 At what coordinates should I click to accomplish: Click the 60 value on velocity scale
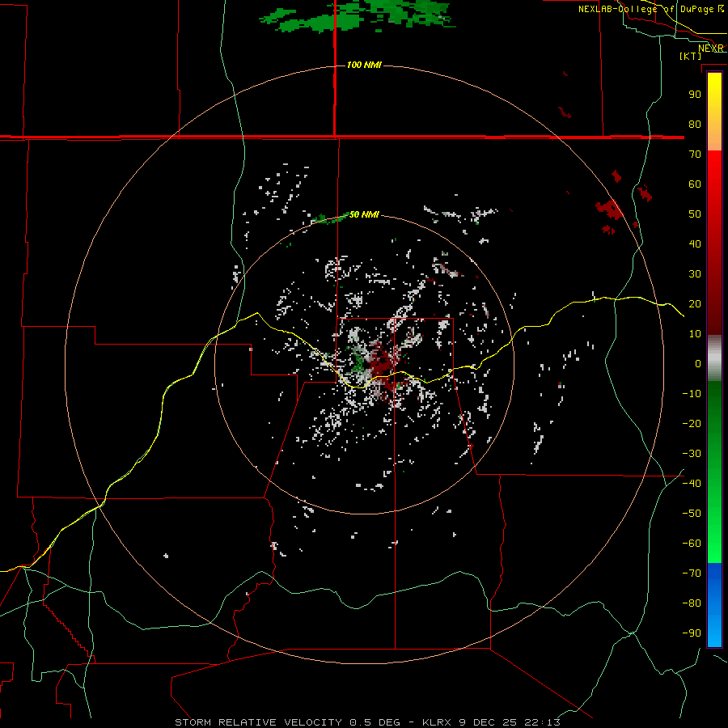695,184
